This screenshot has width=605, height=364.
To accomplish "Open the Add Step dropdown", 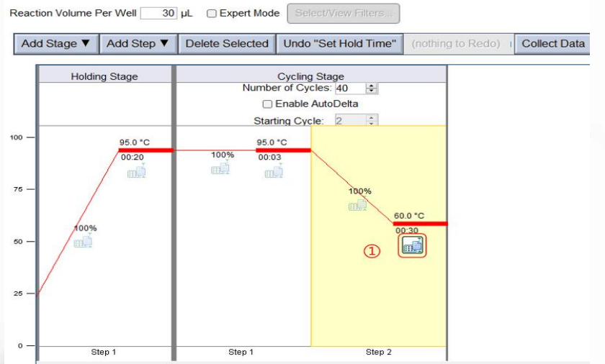I will [x=138, y=44].
